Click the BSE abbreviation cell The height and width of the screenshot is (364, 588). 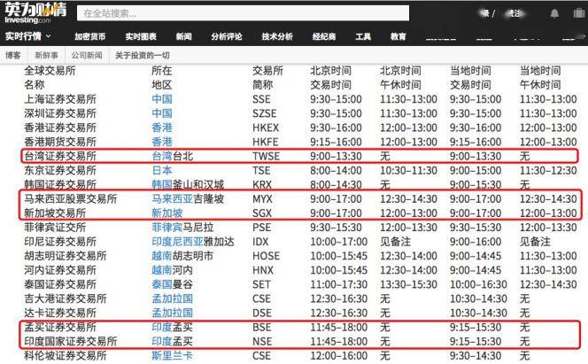pos(261,328)
